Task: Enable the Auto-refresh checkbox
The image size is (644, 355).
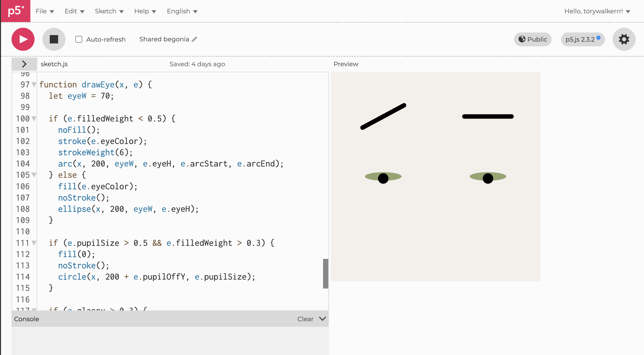Action: tap(79, 39)
